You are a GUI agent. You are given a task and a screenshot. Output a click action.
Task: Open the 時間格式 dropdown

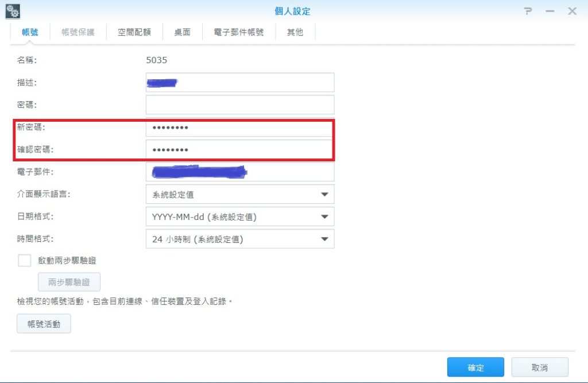[x=324, y=239]
